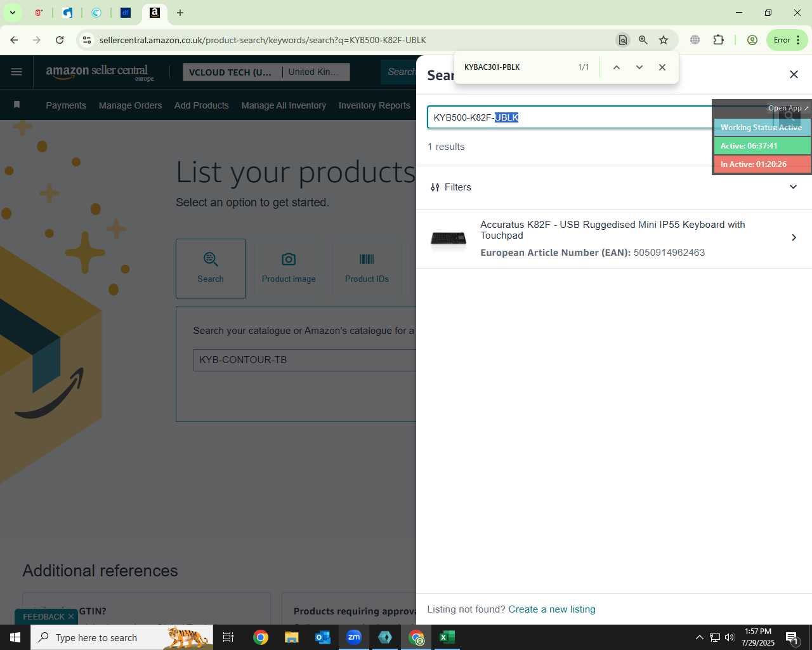Image resolution: width=812 pixels, height=650 pixels.
Task: Go to next find-in-page match
Action: (639, 67)
